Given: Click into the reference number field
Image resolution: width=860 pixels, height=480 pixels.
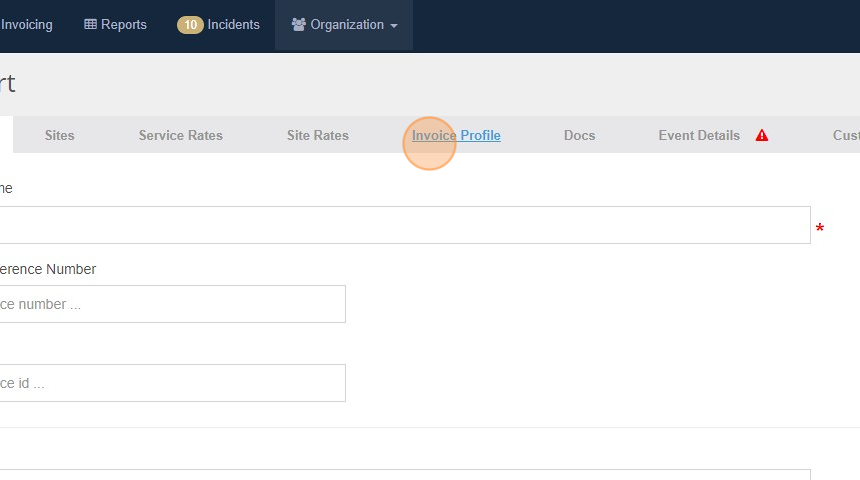Looking at the screenshot, I should point(172,304).
